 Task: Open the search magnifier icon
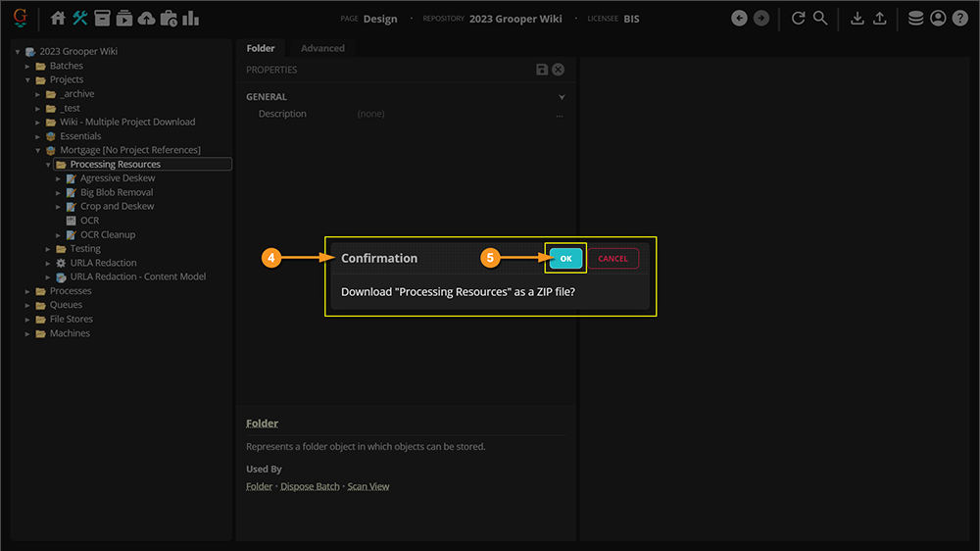pos(820,18)
